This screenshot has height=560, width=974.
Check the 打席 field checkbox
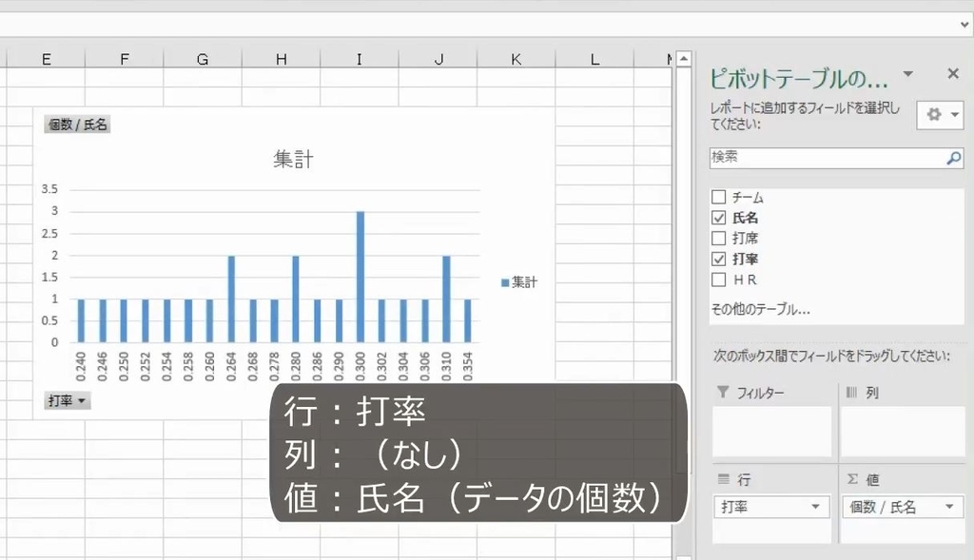coord(719,239)
